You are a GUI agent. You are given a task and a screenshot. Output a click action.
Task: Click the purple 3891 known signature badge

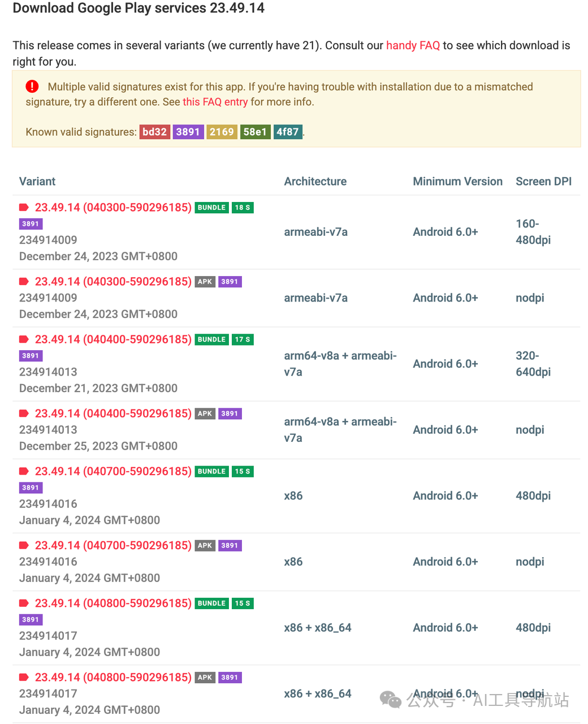click(188, 132)
